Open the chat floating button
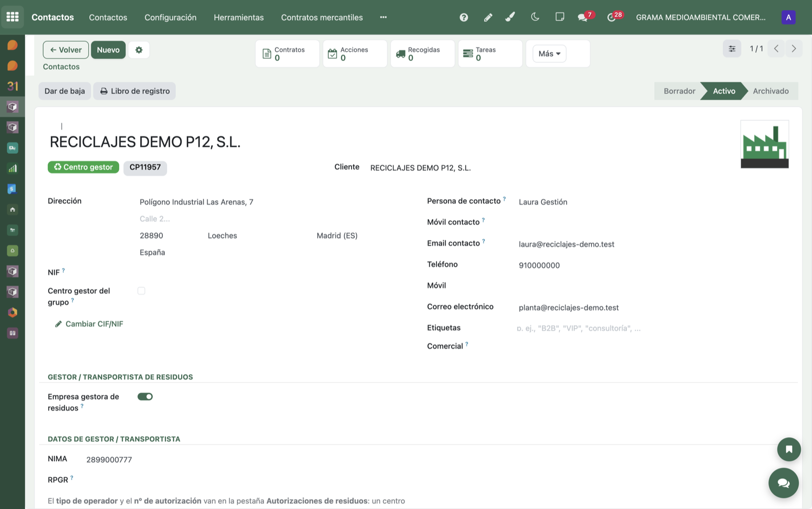Screen dimensions: 812x509 tap(784, 483)
